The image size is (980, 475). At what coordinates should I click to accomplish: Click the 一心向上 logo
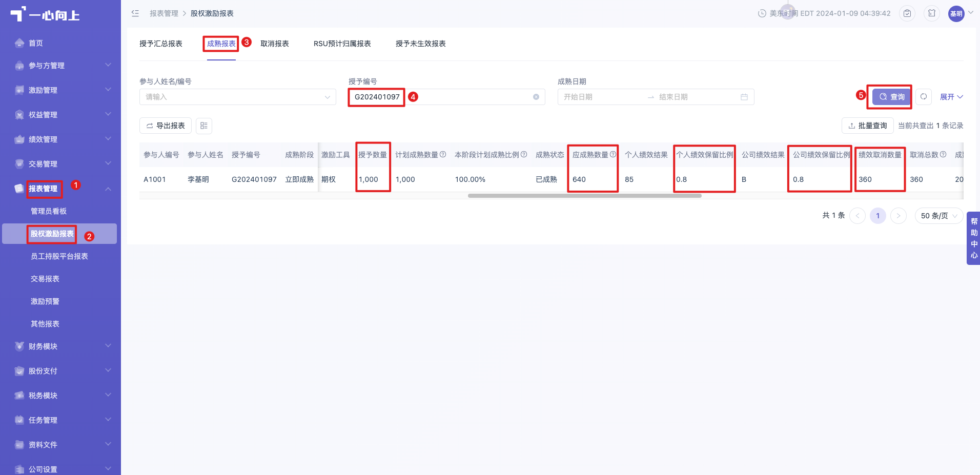[45, 14]
